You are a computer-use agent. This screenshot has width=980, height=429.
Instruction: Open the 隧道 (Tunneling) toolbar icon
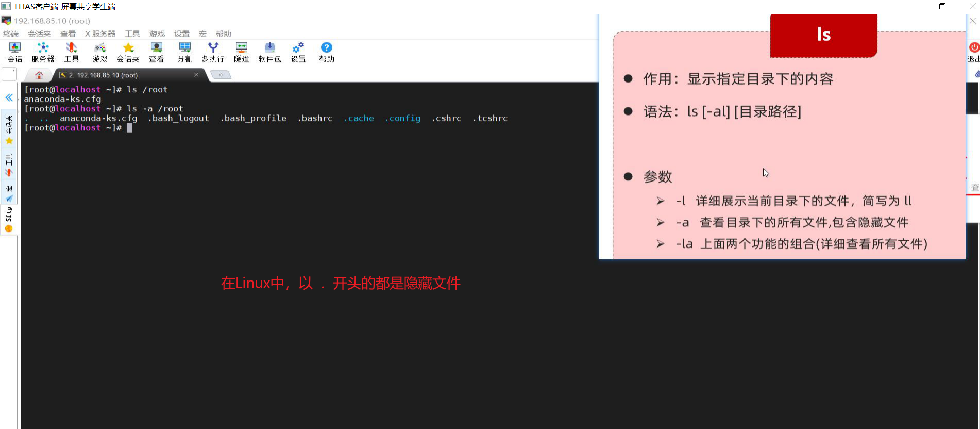tap(242, 53)
